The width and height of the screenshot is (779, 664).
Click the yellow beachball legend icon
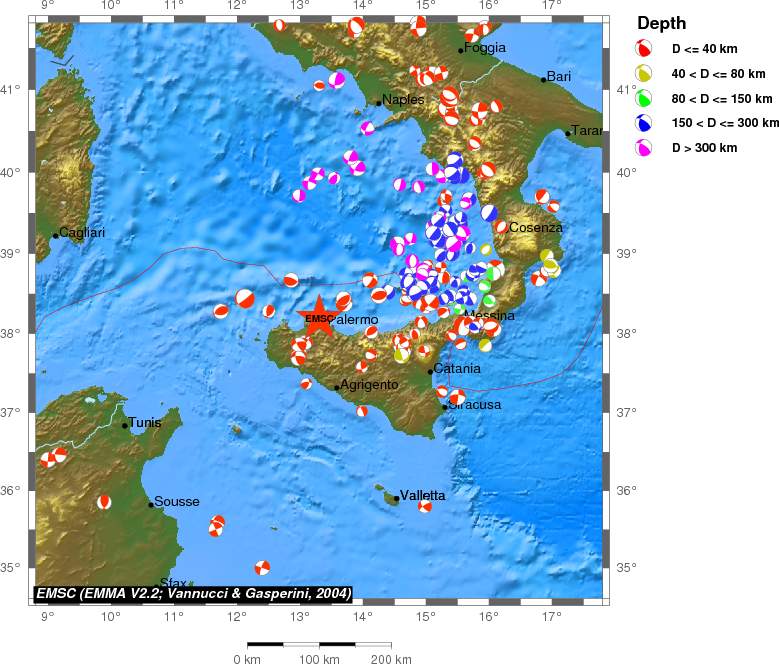(645, 73)
